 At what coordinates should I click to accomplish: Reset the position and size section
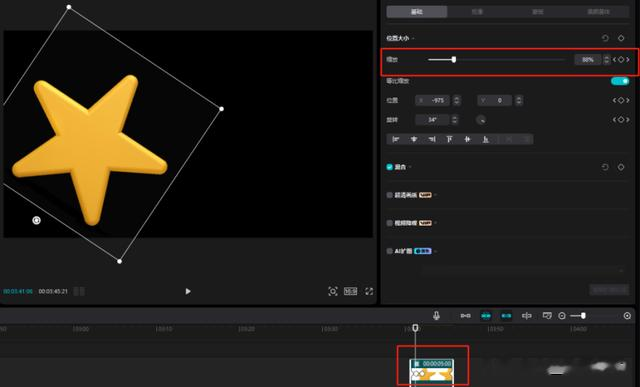point(605,38)
